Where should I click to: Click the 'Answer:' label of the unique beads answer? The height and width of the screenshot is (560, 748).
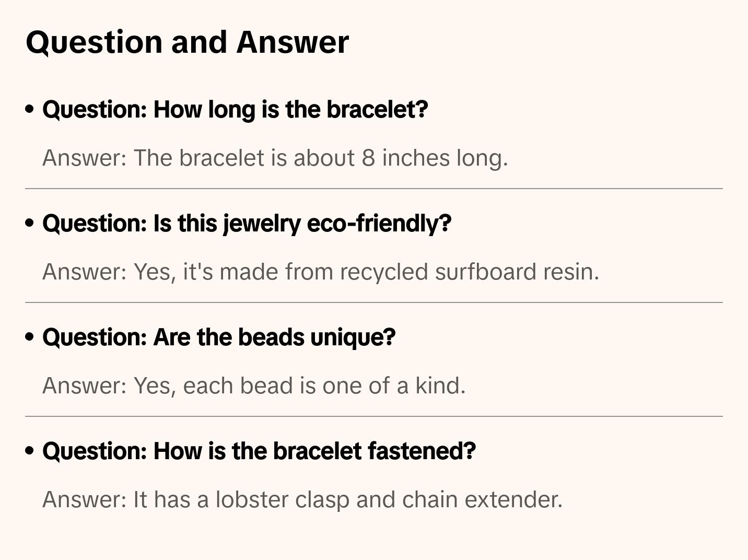(x=85, y=386)
